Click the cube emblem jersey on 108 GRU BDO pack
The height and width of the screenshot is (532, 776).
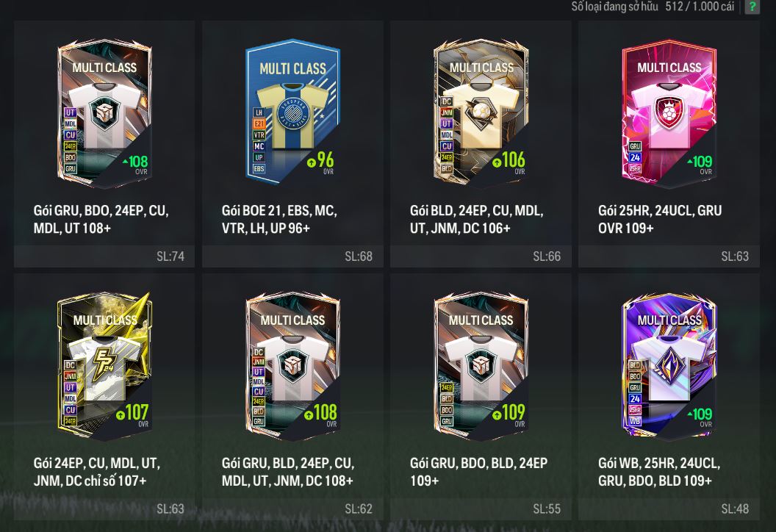pyautogui.click(x=104, y=115)
